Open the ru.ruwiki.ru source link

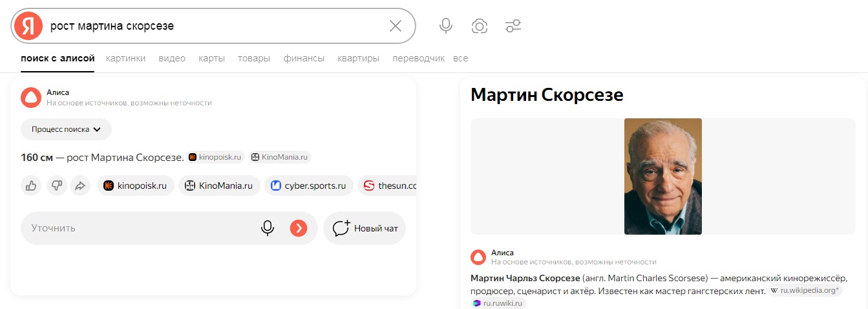pyautogui.click(x=498, y=303)
